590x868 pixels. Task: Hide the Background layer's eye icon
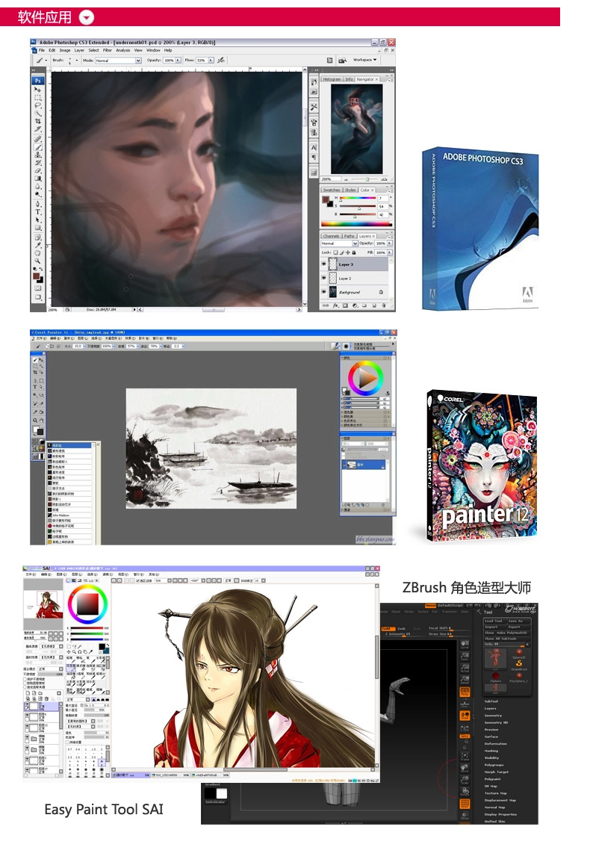(x=325, y=292)
